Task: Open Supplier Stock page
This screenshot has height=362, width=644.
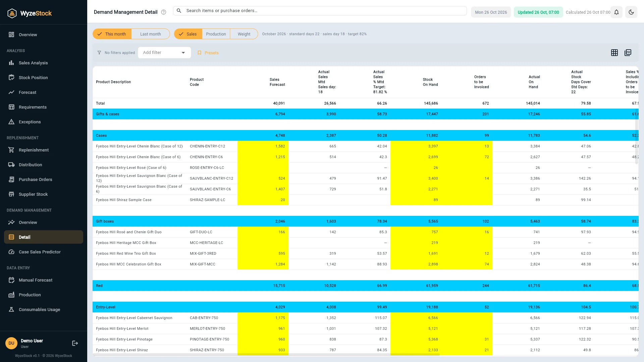Action: pos(44,194)
